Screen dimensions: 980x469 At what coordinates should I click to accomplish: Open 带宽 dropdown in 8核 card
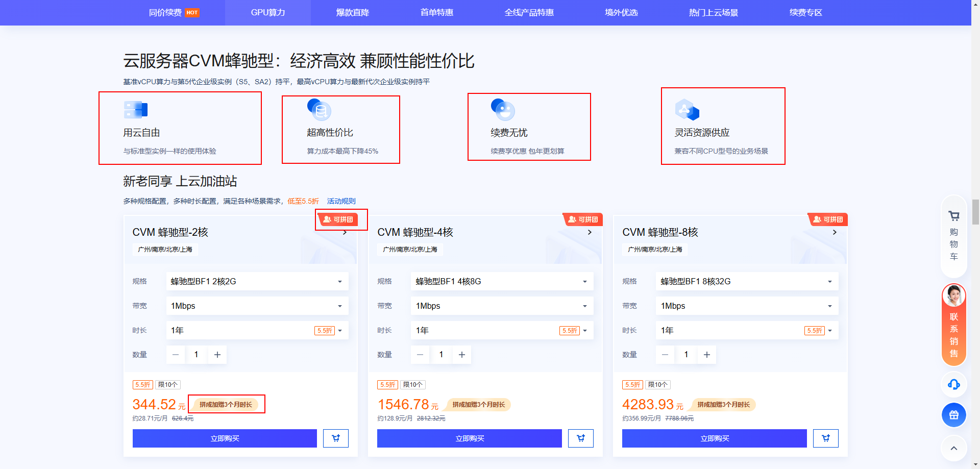[747, 306]
